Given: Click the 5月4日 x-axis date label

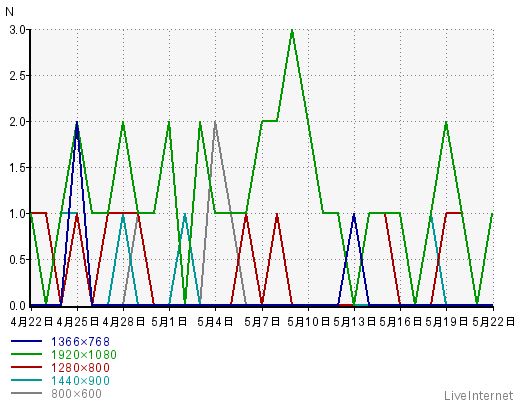Looking at the screenshot, I should click(215, 322).
